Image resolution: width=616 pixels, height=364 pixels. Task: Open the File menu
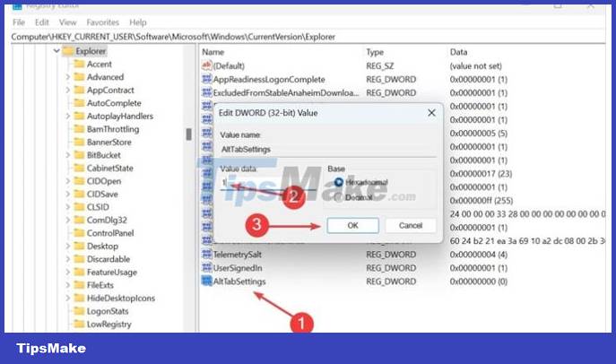point(19,22)
